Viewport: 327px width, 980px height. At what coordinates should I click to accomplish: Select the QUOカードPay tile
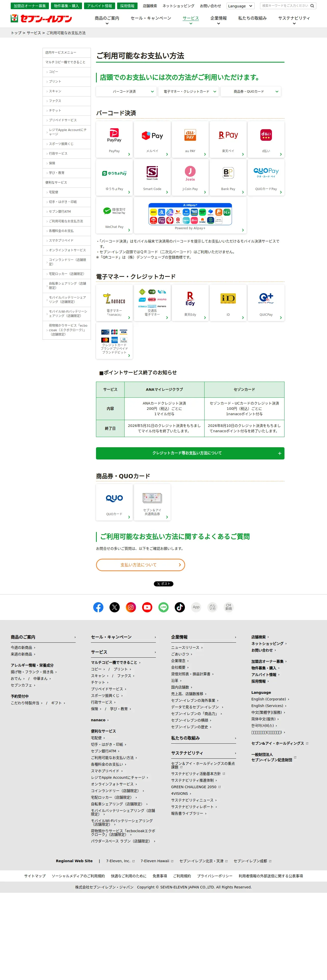[x=266, y=177]
